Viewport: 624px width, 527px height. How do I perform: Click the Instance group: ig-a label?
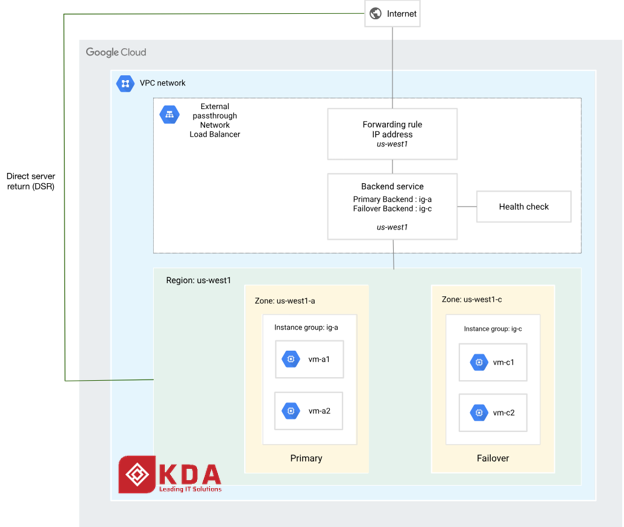point(306,328)
